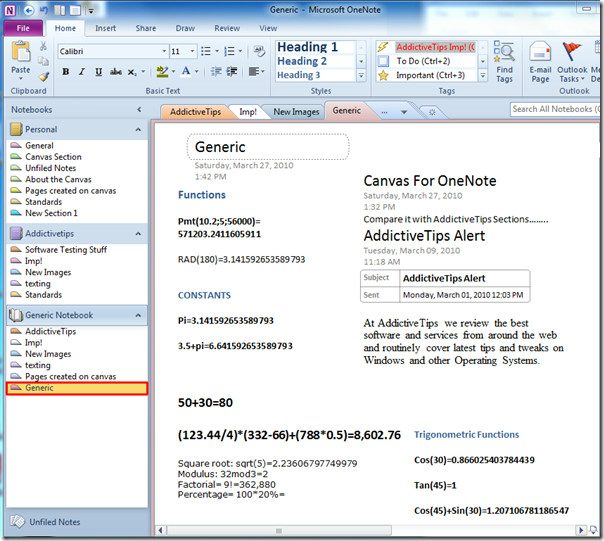Collapse the Addictivetips notebook
The height and width of the screenshot is (541, 604).
[138, 234]
